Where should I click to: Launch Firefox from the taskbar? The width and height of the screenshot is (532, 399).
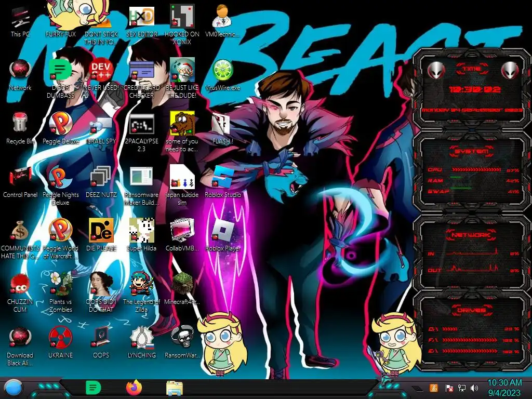coord(134,388)
